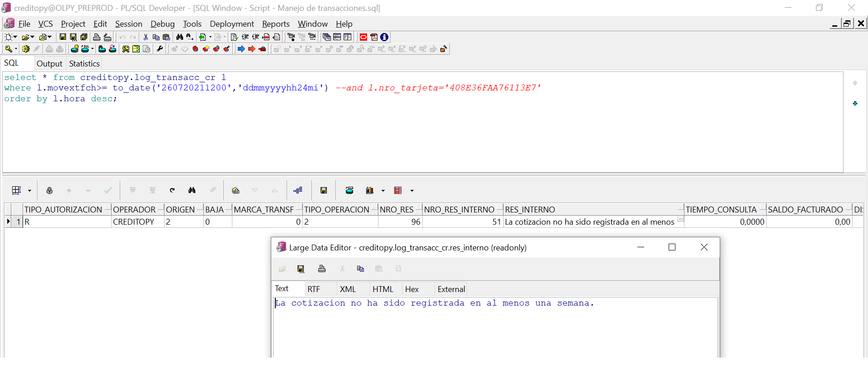Viewport: 868px width, 377px height.
Task: Expand the RES_INTERNO cell ellipsis button
Action: tap(680, 219)
